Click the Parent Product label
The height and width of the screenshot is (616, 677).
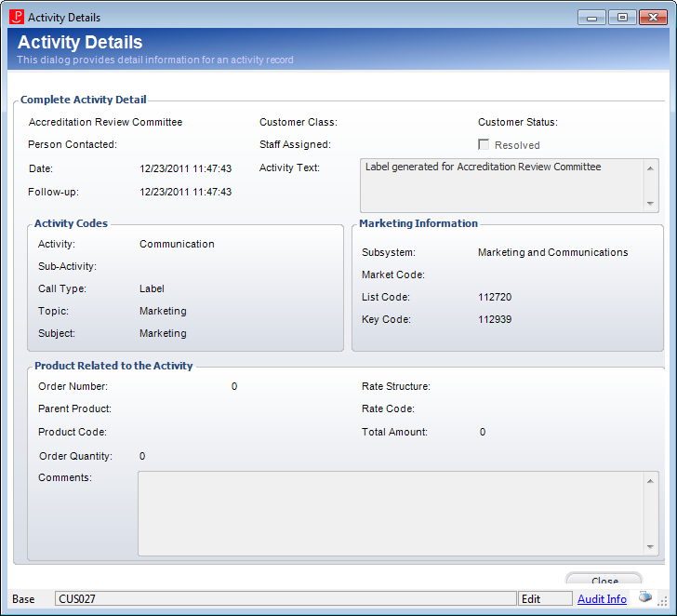[x=74, y=408]
